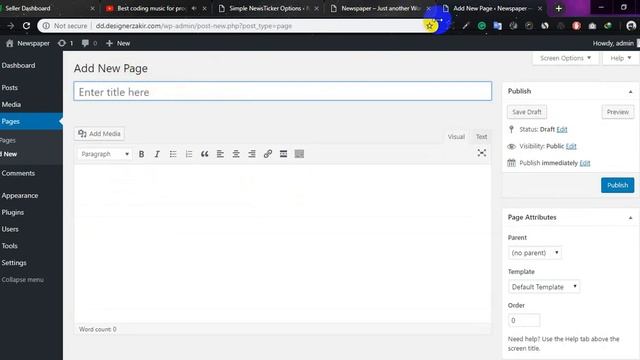Open the Newspaper site home icon
This screenshot has height=360, width=640.
click(x=10, y=43)
